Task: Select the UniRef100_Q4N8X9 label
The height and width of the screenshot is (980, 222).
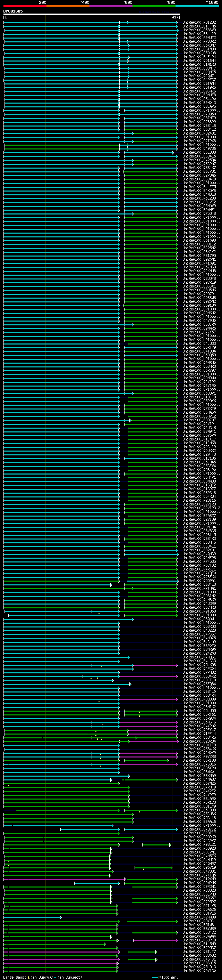Action: (x=199, y=600)
